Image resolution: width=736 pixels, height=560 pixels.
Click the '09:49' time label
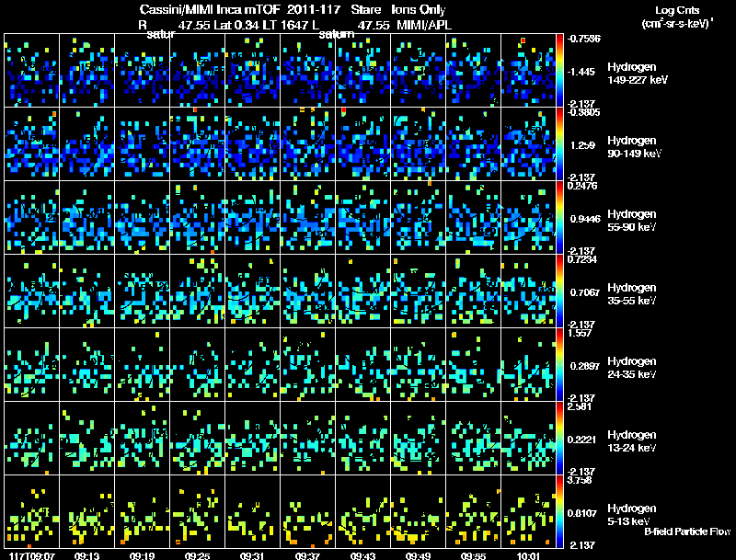pyautogui.click(x=418, y=555)
